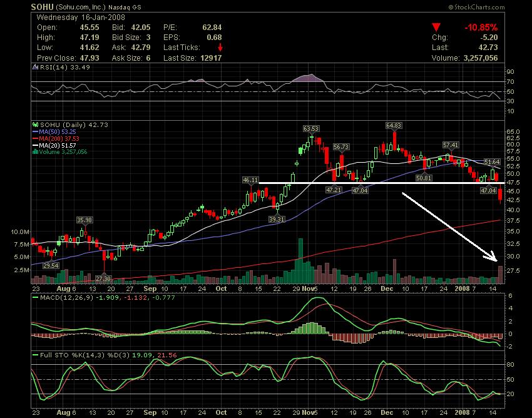Viewport: 532px width, 418px height.
Task: Click the Last Size value 12917
Action: tap(211, 58)
